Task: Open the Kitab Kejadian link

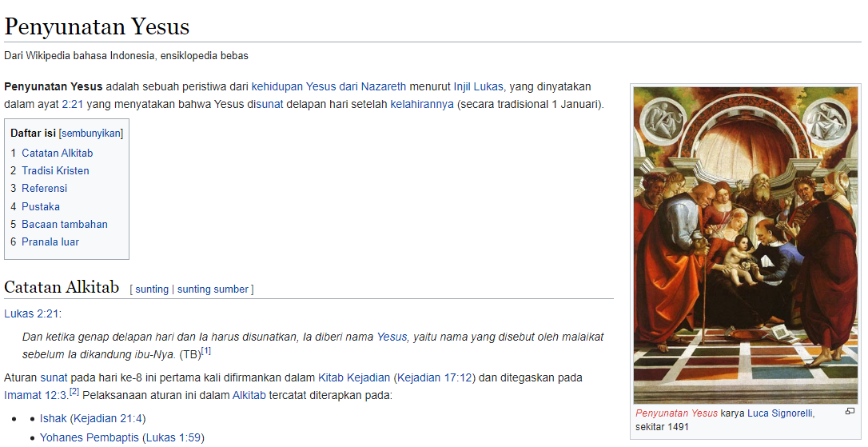Action: pos(354,377)
